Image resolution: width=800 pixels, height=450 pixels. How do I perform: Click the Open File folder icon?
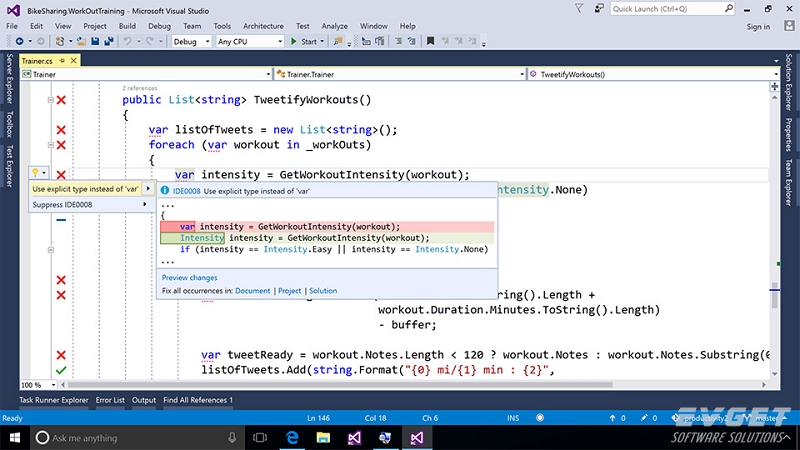(81, 41)
